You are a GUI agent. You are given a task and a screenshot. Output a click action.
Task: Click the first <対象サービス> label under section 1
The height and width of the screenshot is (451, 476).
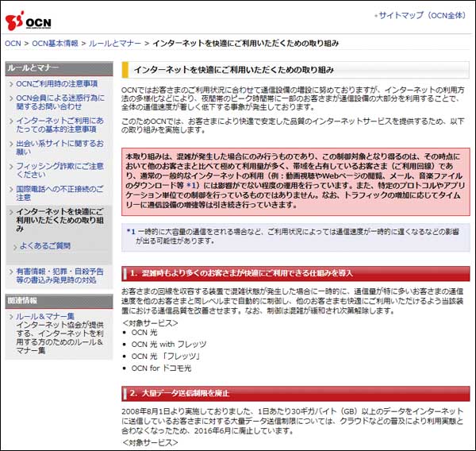coord(150,323)
